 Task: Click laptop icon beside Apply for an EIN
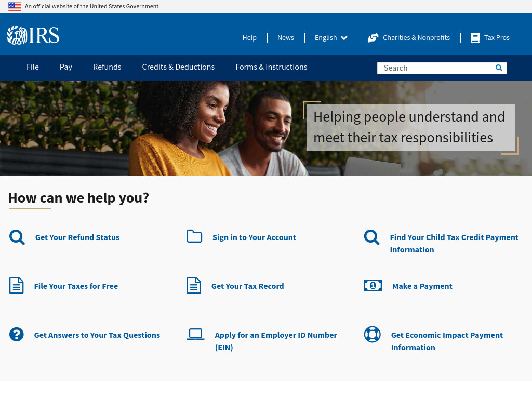[195, 334]
